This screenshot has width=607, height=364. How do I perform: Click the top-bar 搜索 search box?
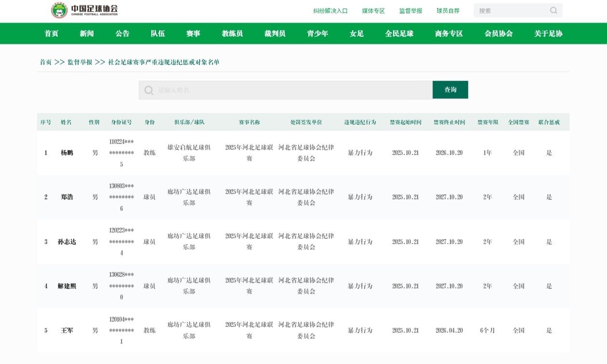coord(511,10)
